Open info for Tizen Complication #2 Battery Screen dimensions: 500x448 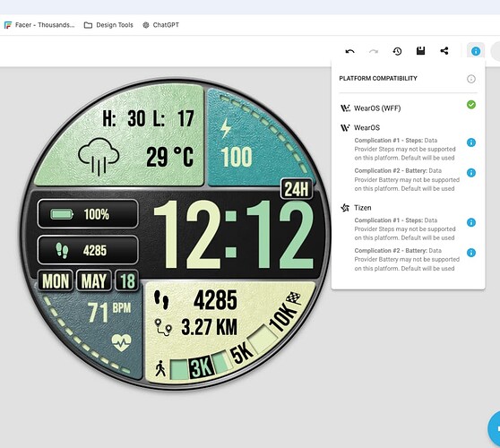tap(471, 253)
